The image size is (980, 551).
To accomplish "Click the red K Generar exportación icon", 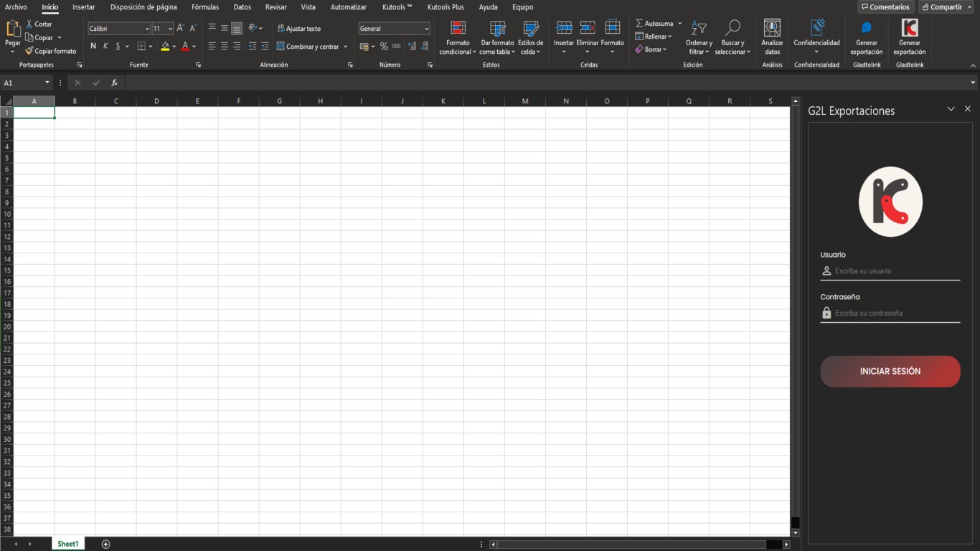I will tap(909, 27).
